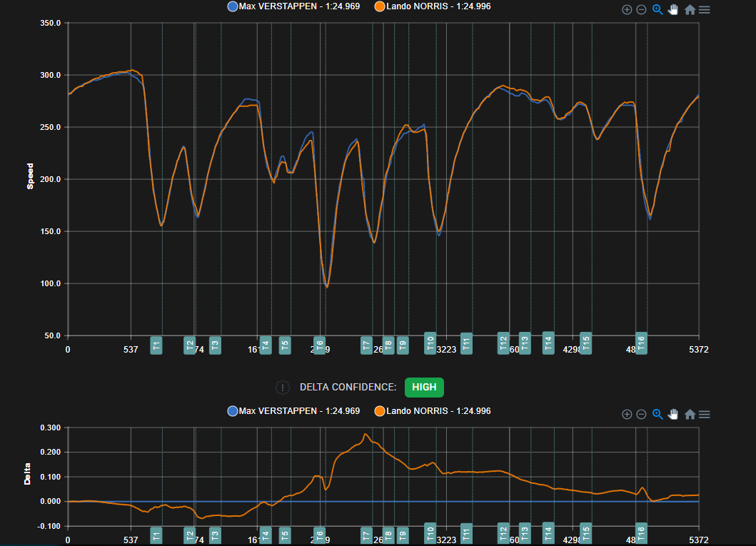Viewport: 756px width, 546px height.
Task: Click the info icon beside Delta Confidence
Action: [x=283, y=388]
